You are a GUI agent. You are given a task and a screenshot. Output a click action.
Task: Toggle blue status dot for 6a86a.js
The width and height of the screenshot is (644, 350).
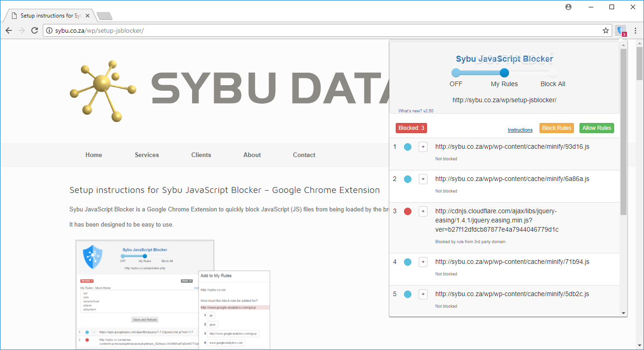[408, 179]
